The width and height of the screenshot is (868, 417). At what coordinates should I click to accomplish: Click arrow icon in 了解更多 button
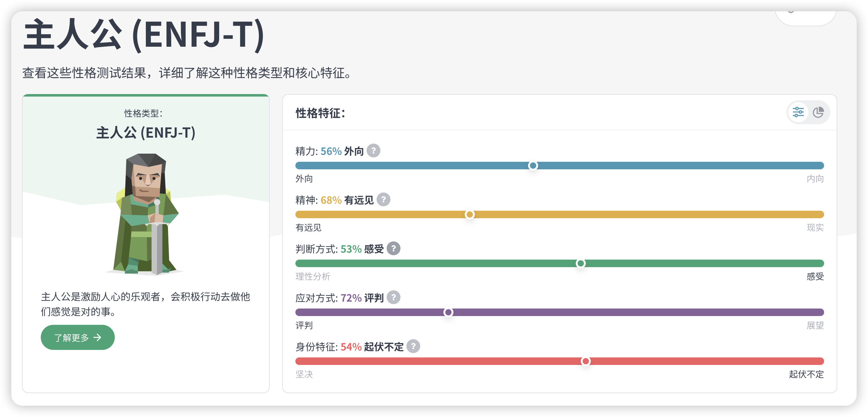(x=98, y=337)
